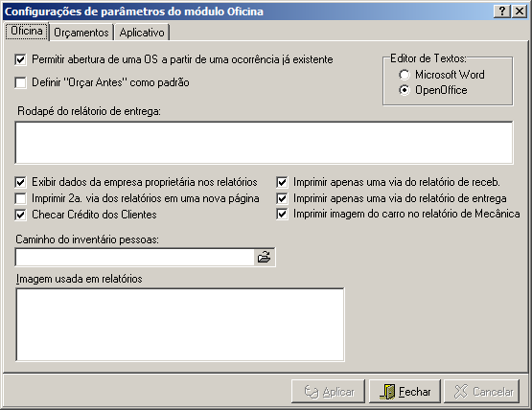The image size is (532, 410).
Task: Toggle Exibir dados da empresa proprietária checkbox
Action: coord(20,182)
